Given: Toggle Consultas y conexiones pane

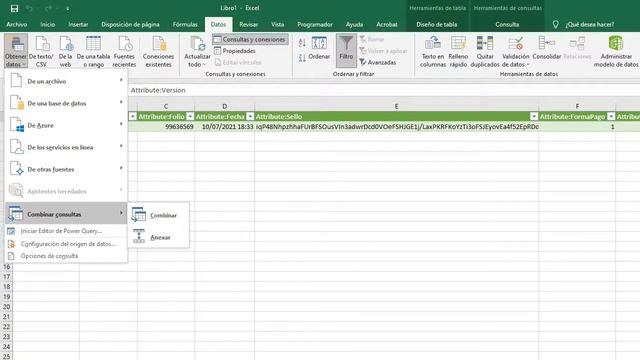Looking at the screenshot, I should 250,40.
